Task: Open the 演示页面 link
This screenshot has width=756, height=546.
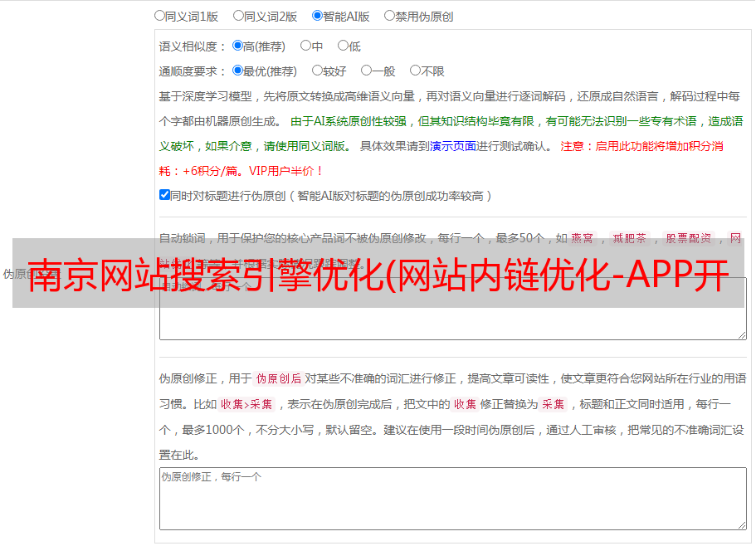Action: tap(453, 146)
